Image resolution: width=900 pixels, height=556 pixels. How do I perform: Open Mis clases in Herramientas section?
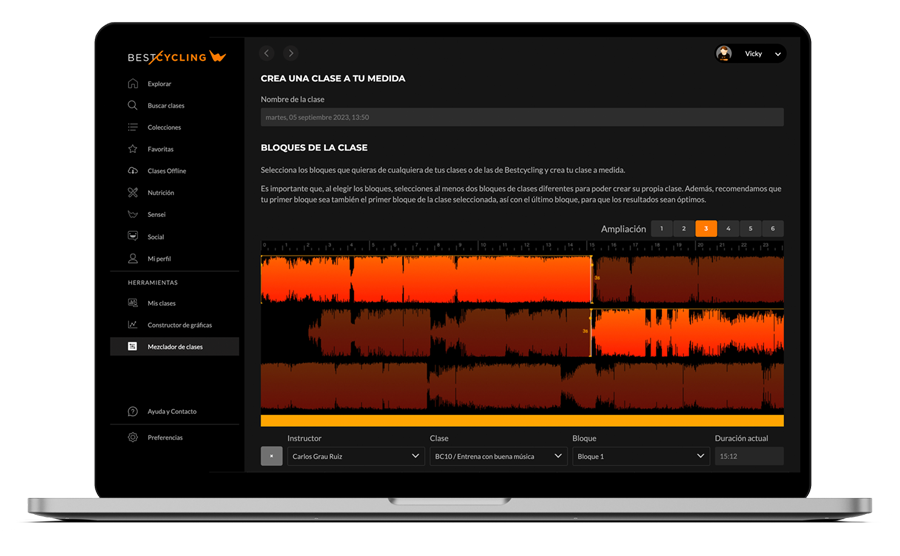click(x=161, y=303)
